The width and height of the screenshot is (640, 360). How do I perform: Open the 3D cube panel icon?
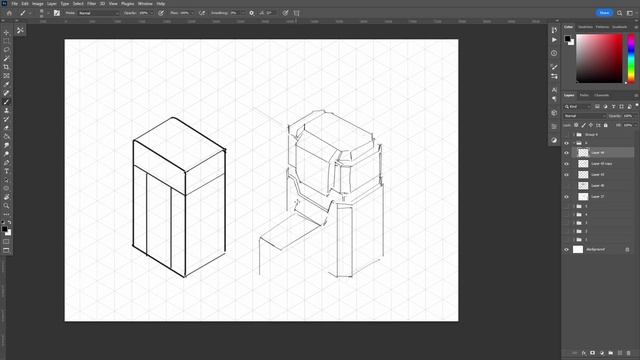(x=554, y=113)
